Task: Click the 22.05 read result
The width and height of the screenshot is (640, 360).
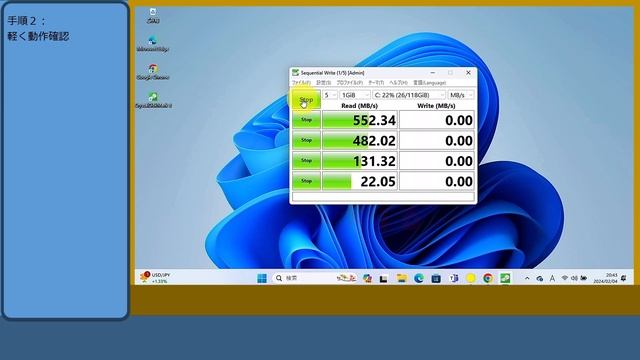Action: click(360, 181)
